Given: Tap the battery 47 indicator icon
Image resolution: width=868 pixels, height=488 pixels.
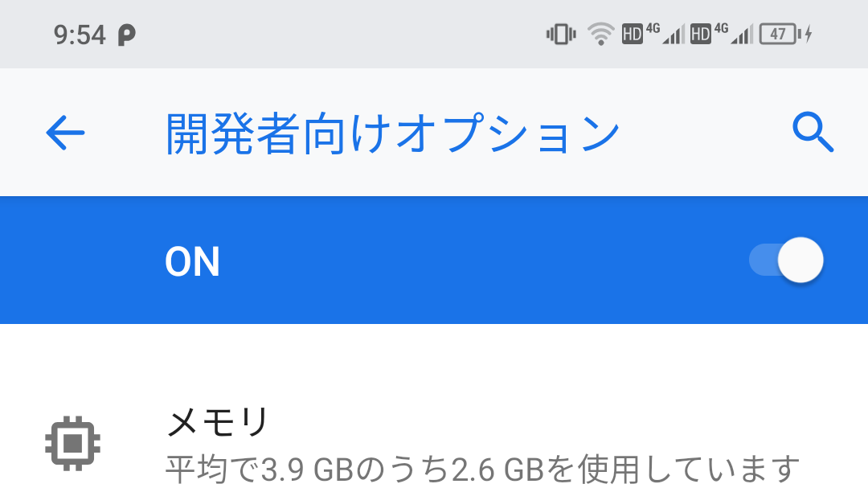Looking at the screenshot, I should coord(780,35).
